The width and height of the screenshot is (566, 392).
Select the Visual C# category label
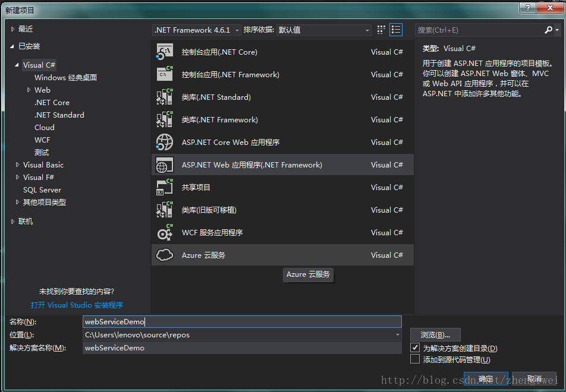[x=39, y=65]
